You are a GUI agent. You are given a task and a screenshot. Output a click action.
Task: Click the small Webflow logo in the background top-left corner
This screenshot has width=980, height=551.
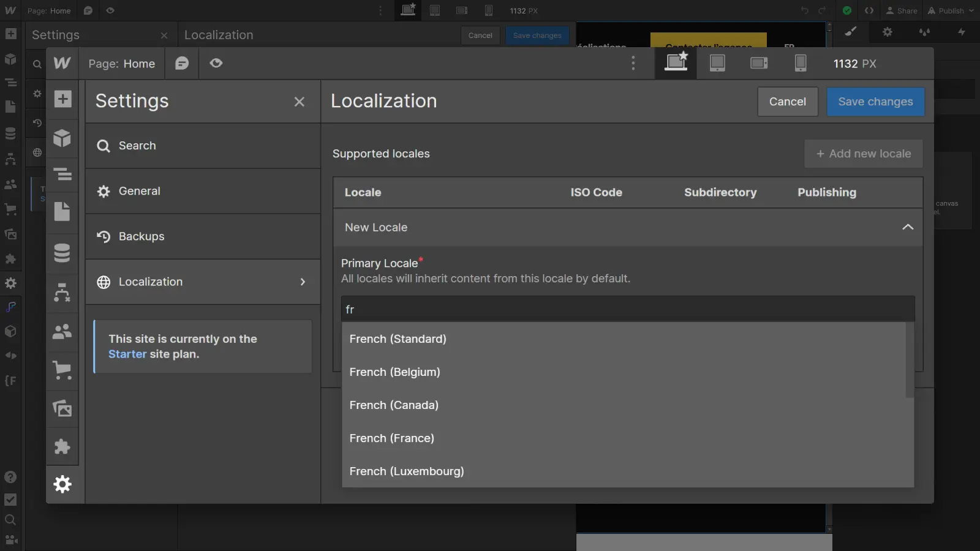[10, 10]
